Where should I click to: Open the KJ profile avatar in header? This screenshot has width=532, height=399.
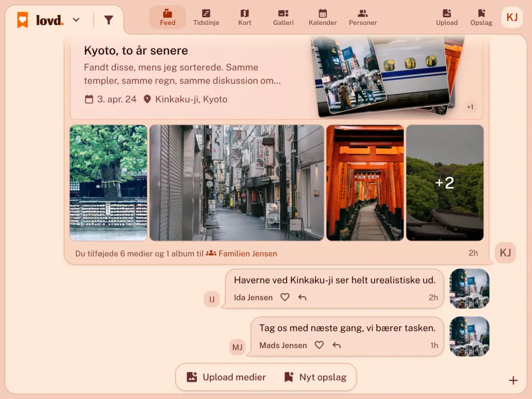pyautogui.click(x=512, y=17)
